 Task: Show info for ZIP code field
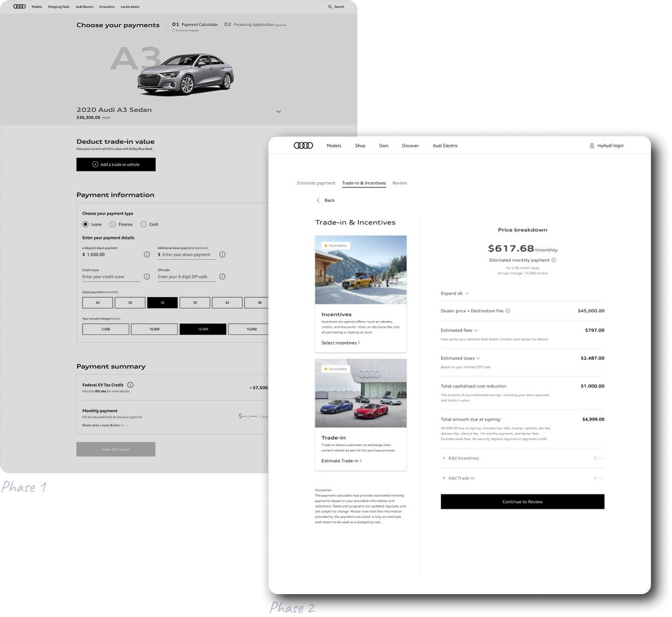tap(223, 277)
